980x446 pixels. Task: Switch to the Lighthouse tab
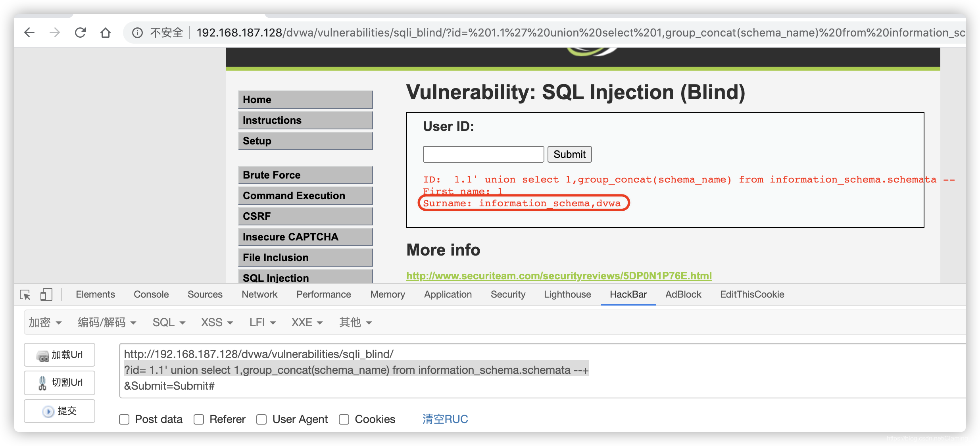567,294
